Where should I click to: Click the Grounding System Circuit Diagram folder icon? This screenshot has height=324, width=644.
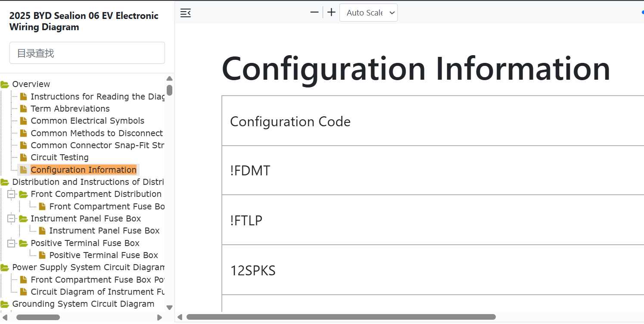5,304
